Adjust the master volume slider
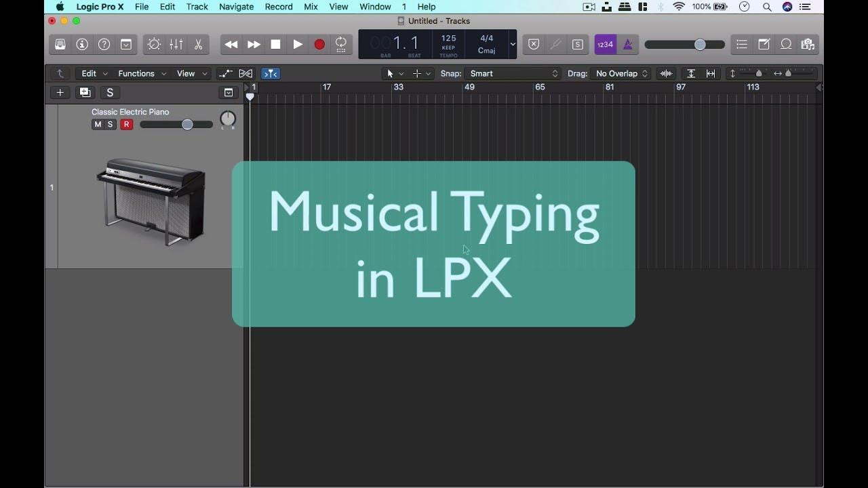 click(684, 44)
